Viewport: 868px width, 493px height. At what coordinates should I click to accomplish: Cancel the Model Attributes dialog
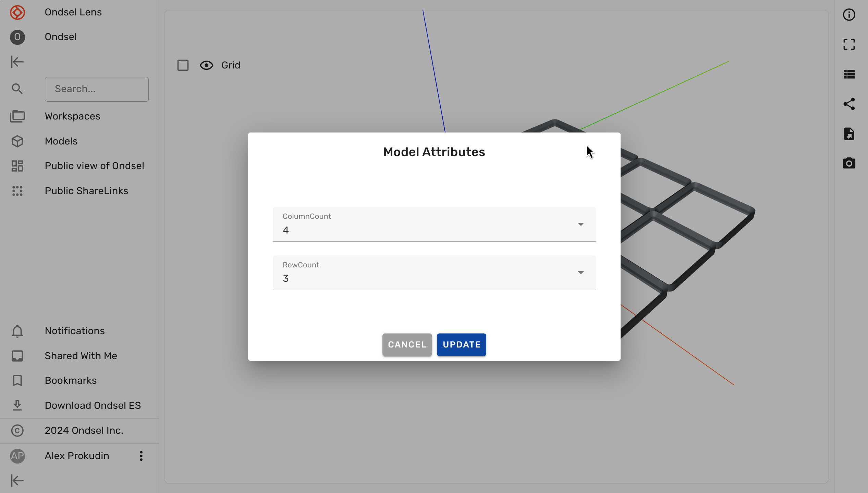[x=407, y=345]
